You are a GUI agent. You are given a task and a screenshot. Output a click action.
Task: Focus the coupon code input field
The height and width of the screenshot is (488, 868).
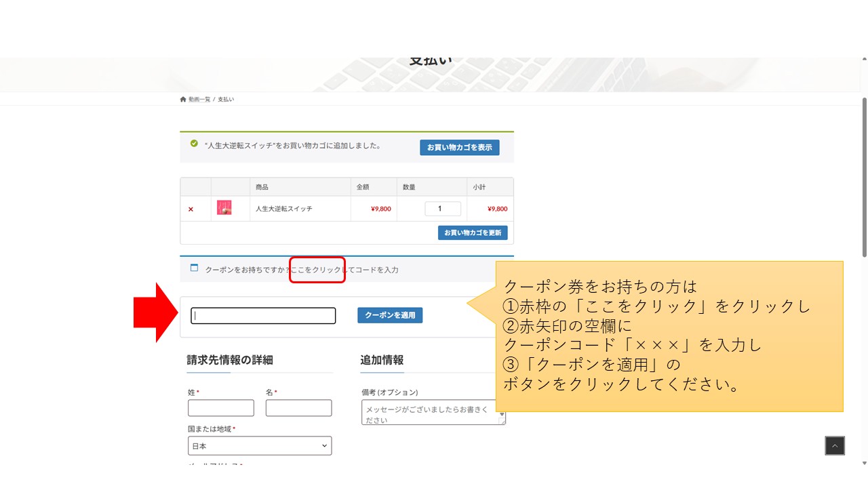pos(263,316)
